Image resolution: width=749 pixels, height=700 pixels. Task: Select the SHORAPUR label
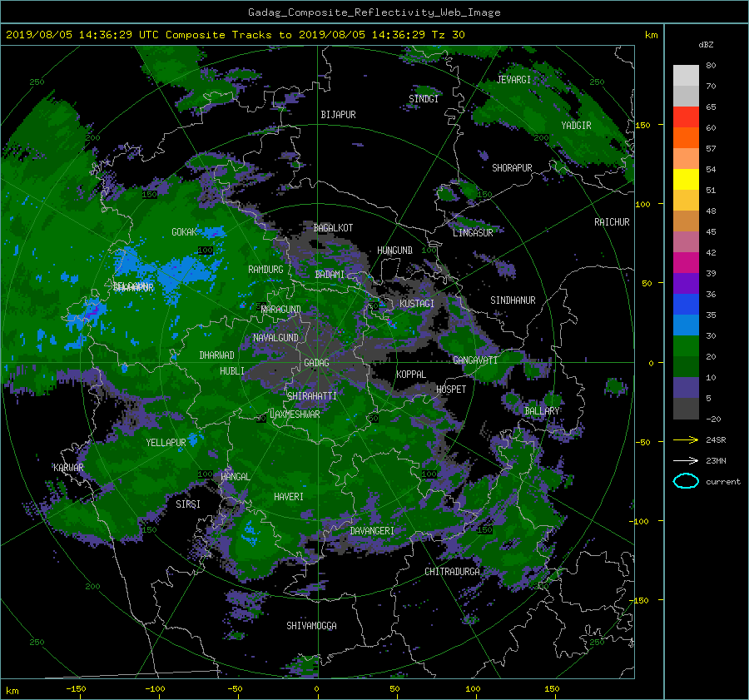pos(512,168)
